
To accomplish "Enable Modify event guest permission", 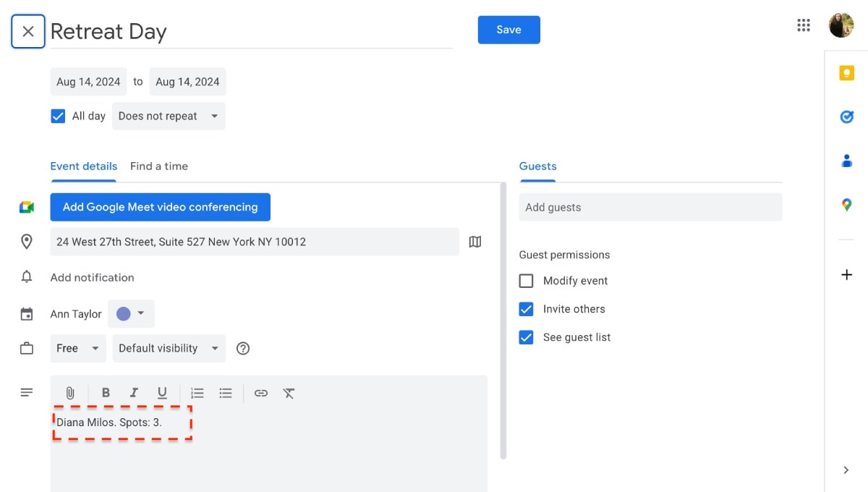I will click(x=527, y=281).
